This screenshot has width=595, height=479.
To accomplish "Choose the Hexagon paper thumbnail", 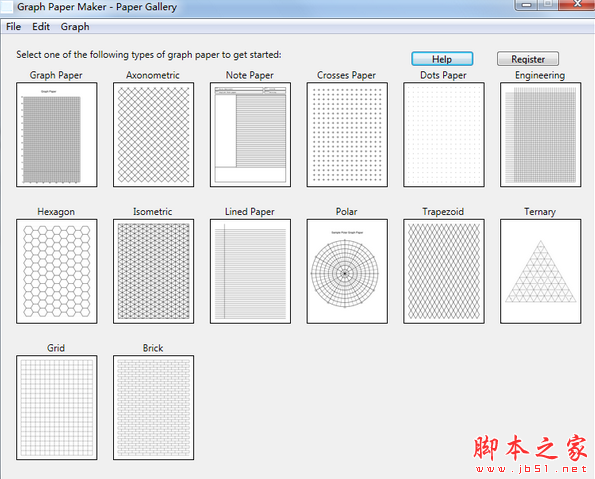I will (57, 271).
